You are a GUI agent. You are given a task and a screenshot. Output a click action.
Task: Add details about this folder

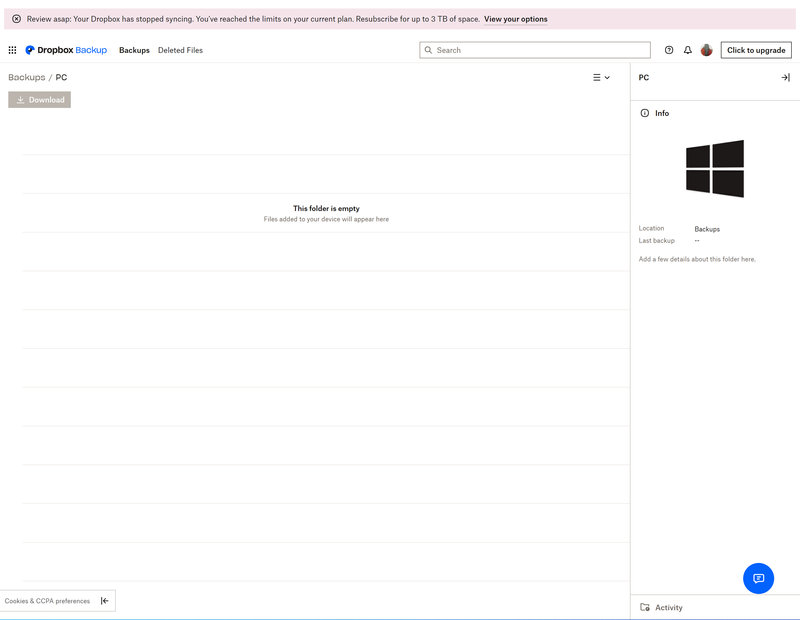tap(697, 258)
